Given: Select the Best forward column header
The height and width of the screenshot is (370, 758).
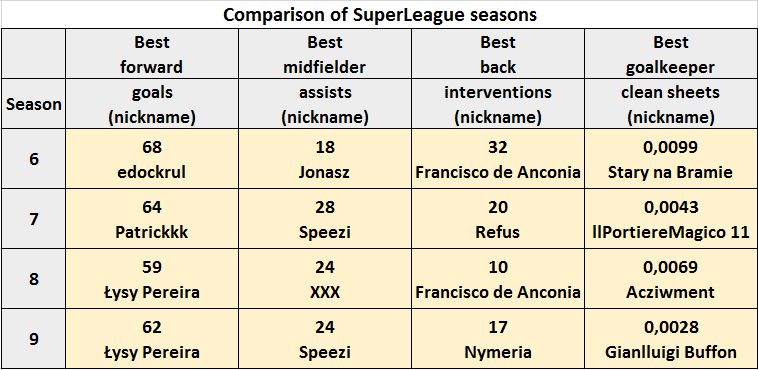Looking at the screenshot, I should pos(152,54).
